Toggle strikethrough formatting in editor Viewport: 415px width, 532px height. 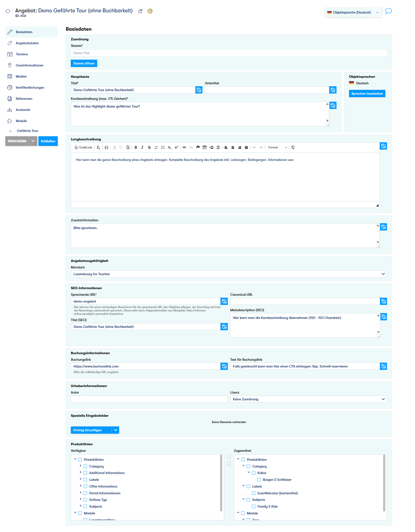click(149, 147)
